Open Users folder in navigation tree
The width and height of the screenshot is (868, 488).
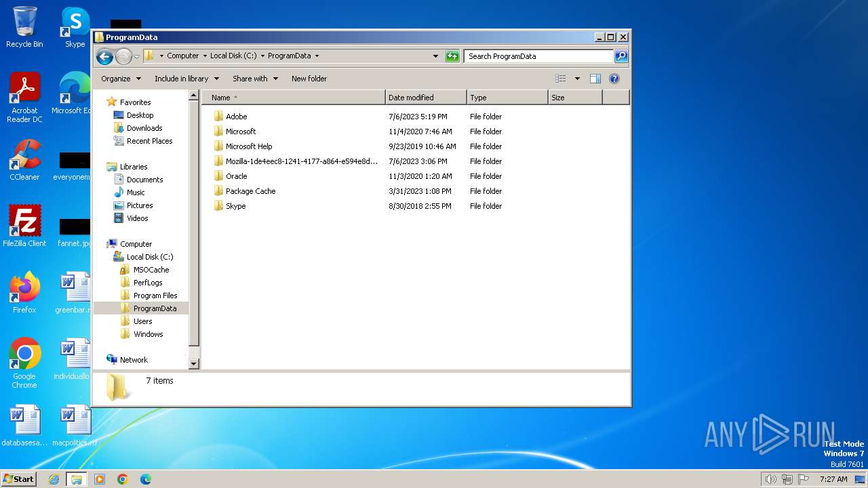point(142,321)
